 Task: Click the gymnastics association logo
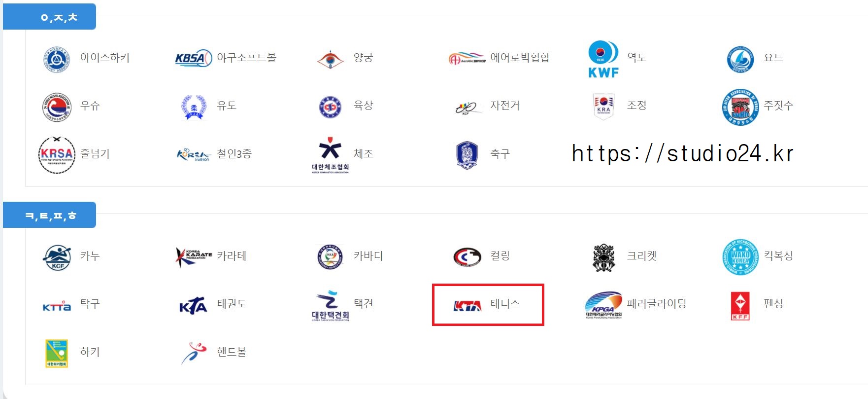point(330,155)
